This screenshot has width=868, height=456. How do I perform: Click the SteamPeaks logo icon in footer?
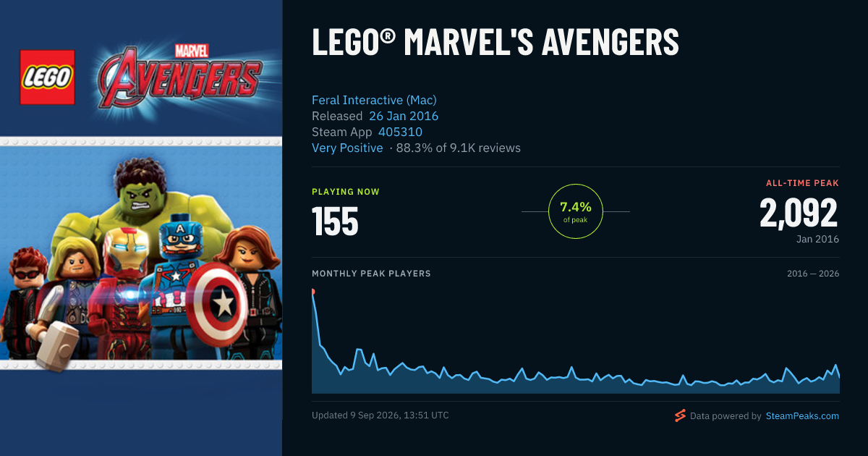coord(680,415)
